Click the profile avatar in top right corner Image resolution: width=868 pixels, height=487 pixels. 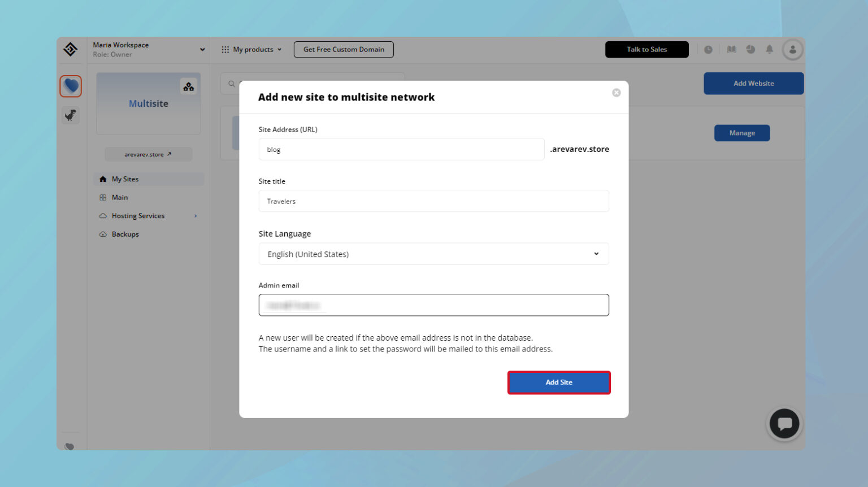click(x=792, y=49)
